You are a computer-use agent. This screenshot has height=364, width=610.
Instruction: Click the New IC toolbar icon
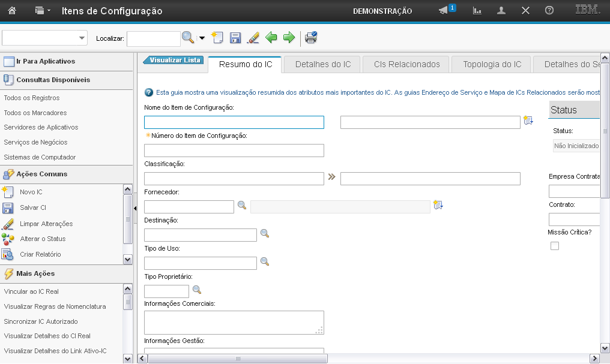(217, 38)
